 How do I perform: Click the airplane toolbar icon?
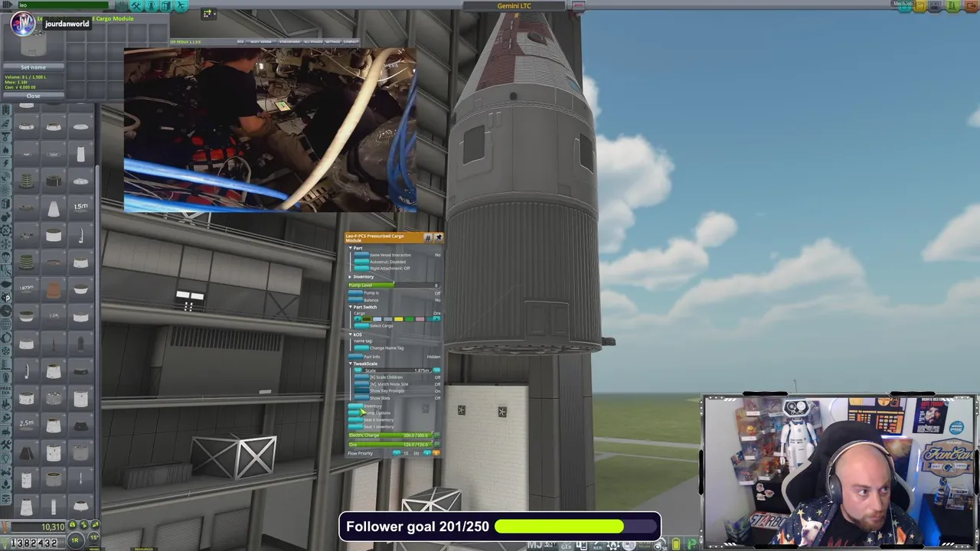coord(181,5)
